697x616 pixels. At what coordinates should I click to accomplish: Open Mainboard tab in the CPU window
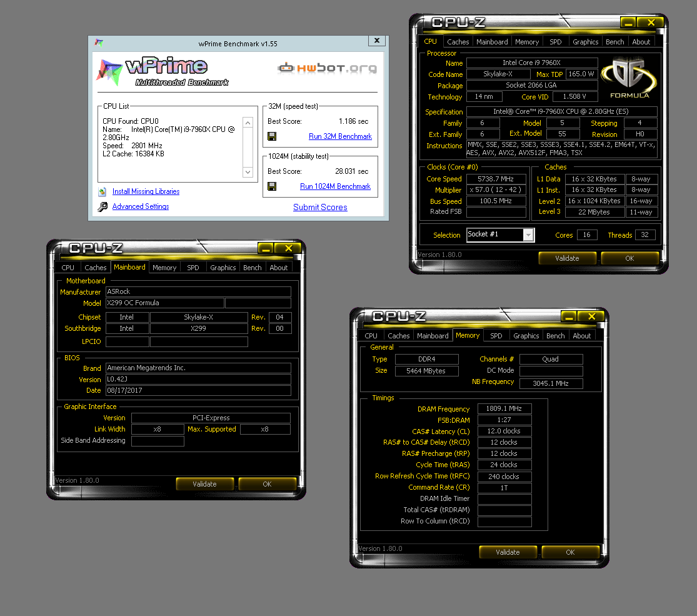(x=492, y=42)
